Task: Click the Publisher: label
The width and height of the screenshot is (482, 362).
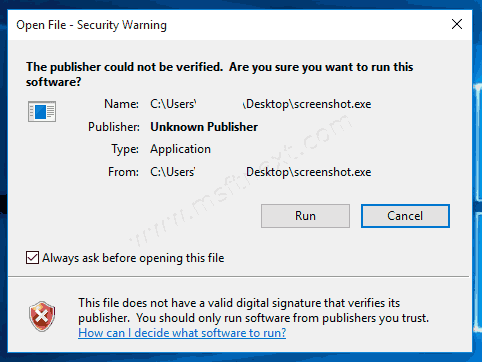Action: (x=114, y=127)
